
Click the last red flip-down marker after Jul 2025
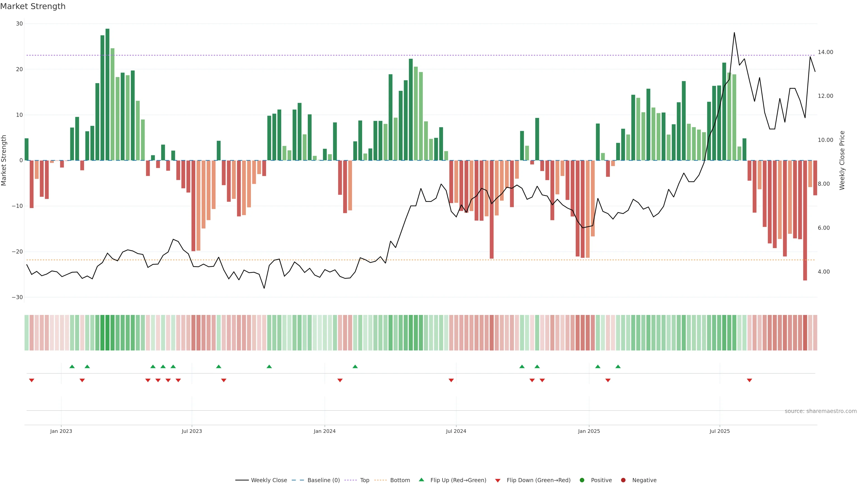pyautogui.click(x=749, y=380)
